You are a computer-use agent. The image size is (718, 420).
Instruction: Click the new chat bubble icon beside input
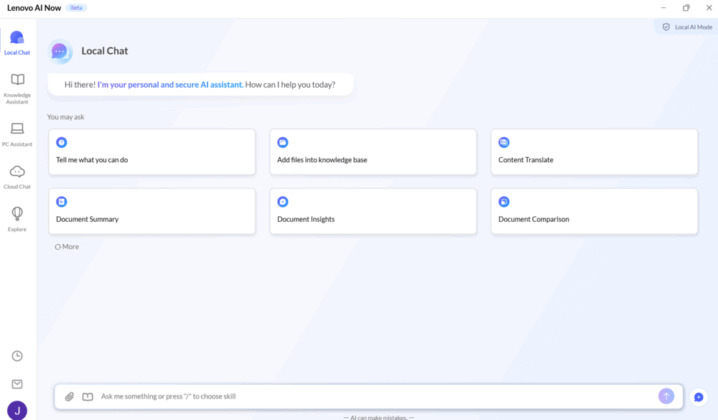point(698,397)
